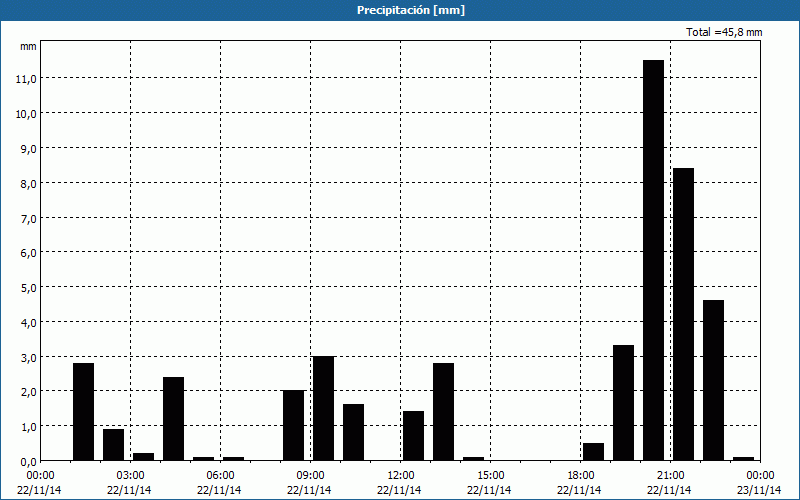Click the 7,0 y-axis label
The image size is (800, 500).
click(x=28, y=218)
